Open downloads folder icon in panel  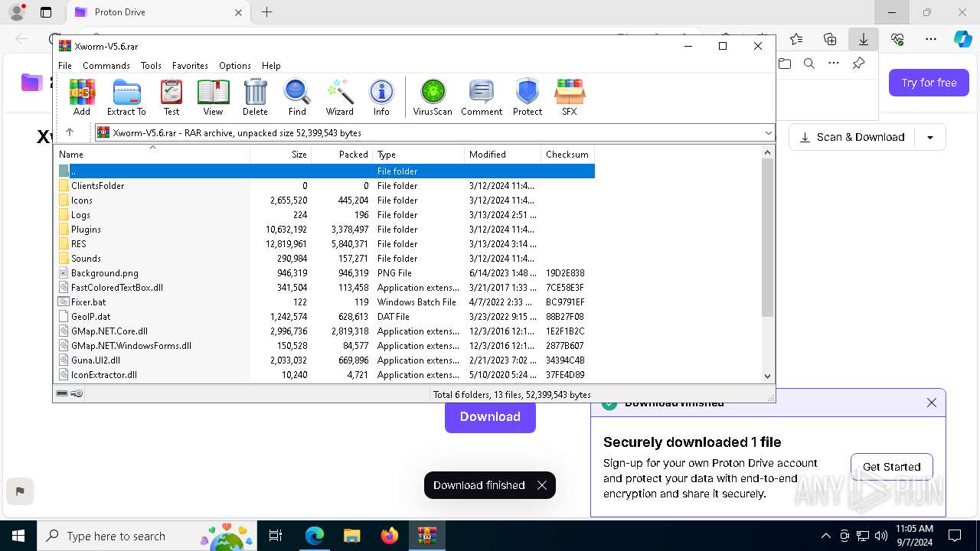[785, 64]
